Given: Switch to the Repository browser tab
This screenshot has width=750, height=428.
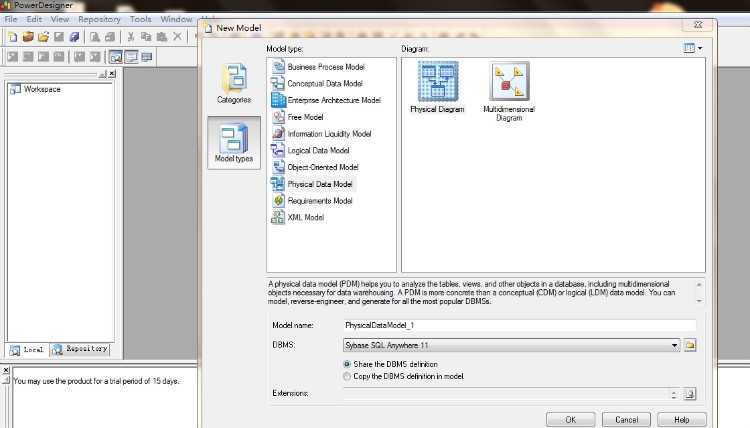Looking at the screenshot, I should tap(80, 350).
